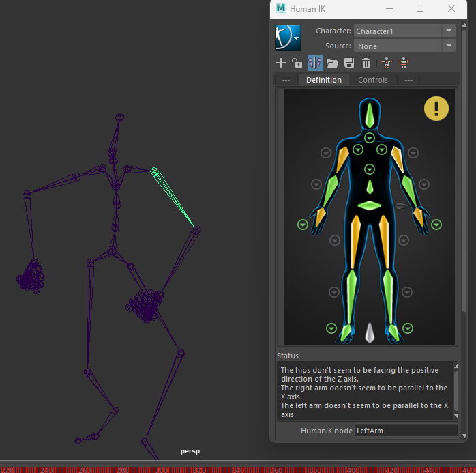Click the hips warning message in Status
476x473 pixels.
[359, 374]
